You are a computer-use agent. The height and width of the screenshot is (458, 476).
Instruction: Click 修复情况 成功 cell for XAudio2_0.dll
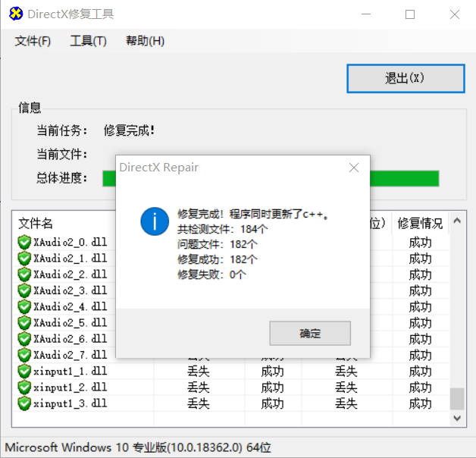click(x=420, y=243)
